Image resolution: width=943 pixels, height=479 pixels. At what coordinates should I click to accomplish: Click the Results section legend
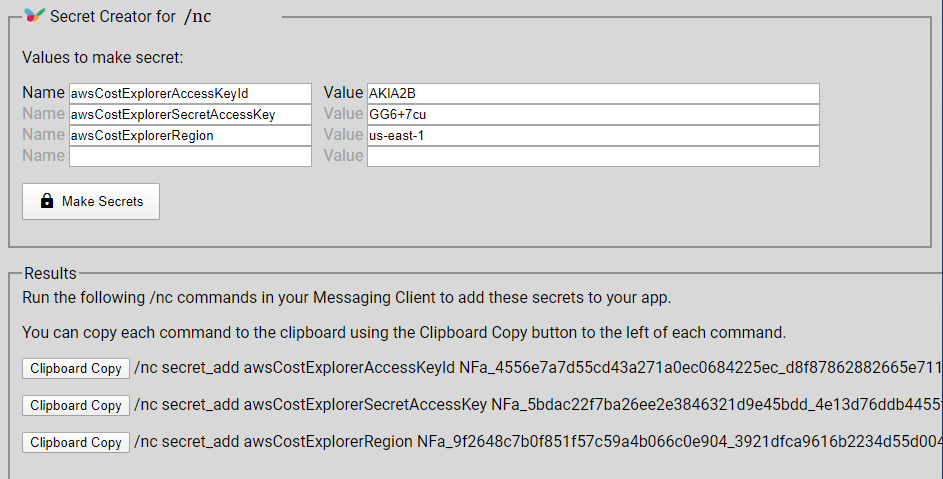50,273
